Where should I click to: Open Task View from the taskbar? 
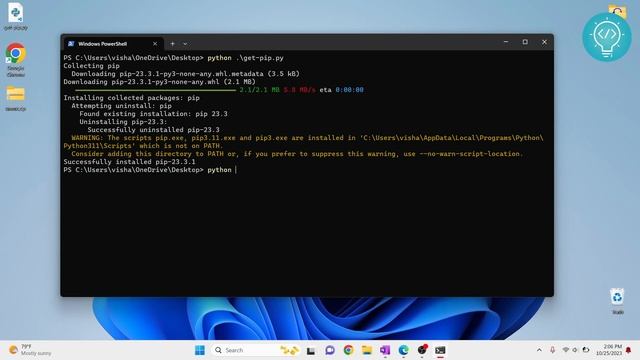point(311,350)
